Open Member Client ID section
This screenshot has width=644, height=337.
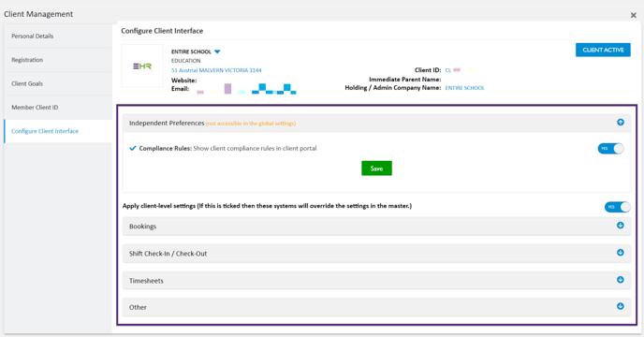pyautogui.click(x=58, y=108)
